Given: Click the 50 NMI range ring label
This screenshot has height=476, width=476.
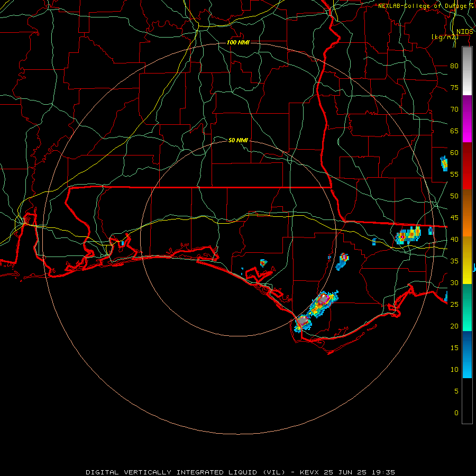Looking at the screenshot, I should 238,140.
